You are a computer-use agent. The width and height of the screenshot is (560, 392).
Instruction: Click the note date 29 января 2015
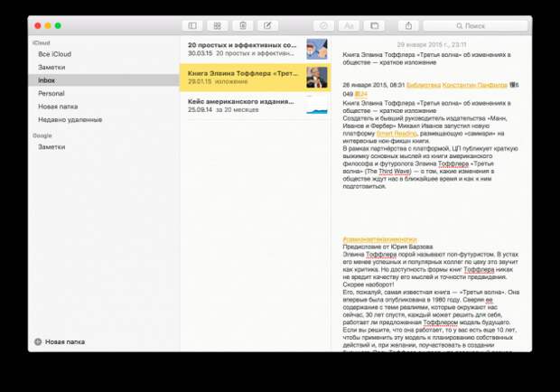coord(432,44)
